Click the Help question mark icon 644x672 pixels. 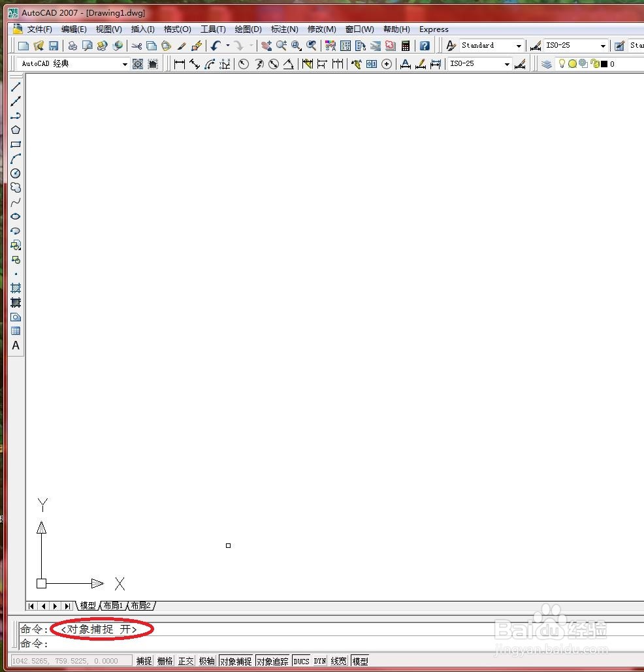(425, 46)
